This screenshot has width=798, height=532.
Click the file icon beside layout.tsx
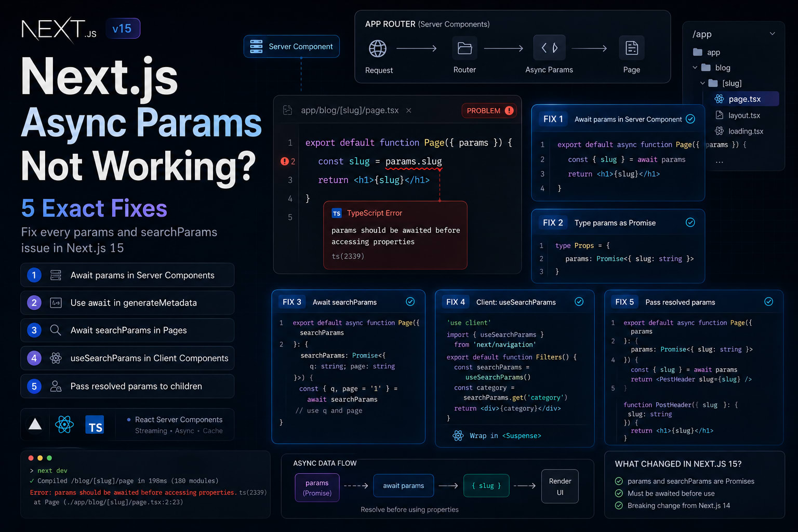pyautogui.click(x=719, y=115)
